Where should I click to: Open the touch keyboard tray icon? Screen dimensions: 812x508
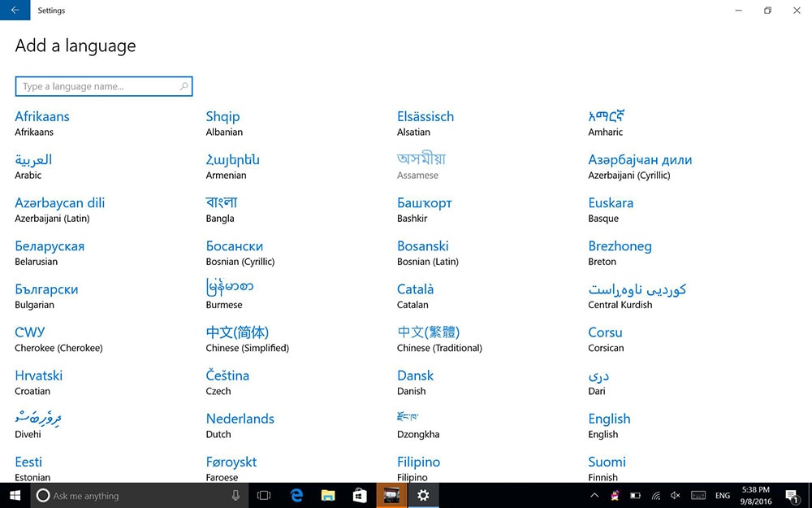click(x=698, y=495)
